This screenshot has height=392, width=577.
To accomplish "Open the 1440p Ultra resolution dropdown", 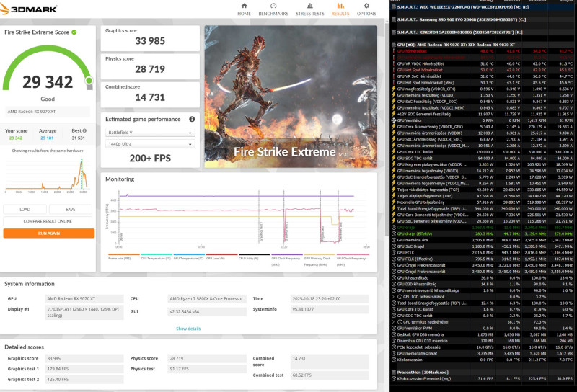I will [x=150, y=144].
